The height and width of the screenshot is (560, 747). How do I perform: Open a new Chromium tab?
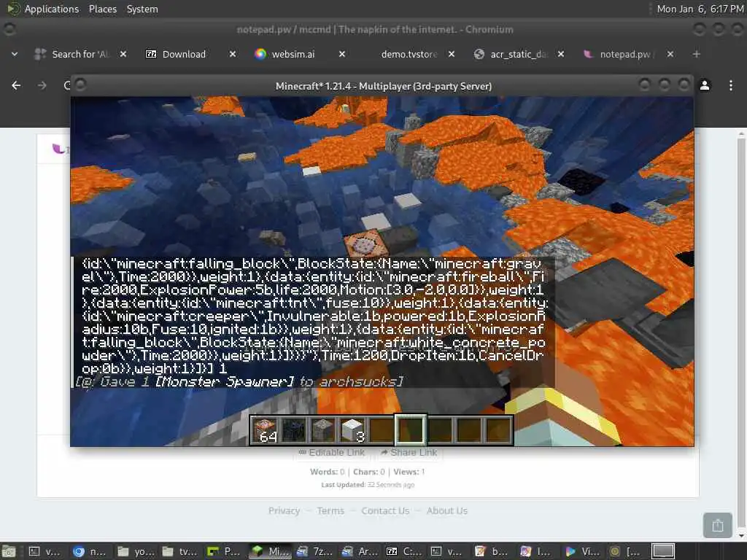tap(697, 54)
